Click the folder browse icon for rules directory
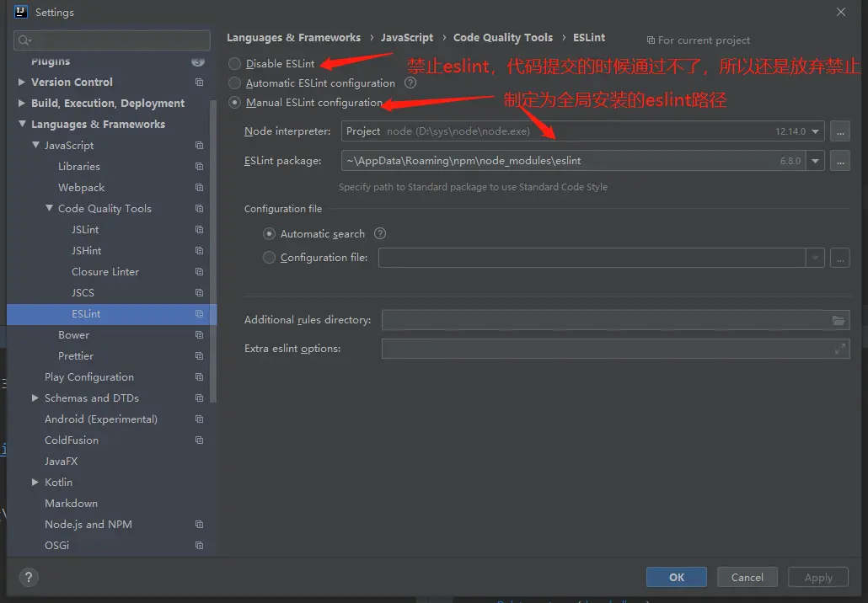868x603 pixels. click(x=839, y=320)
